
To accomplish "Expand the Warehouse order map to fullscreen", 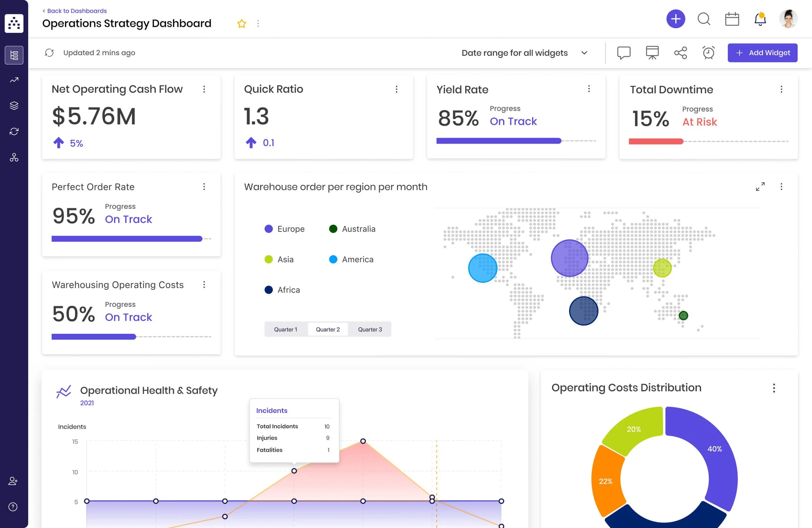I will point(760,187).
